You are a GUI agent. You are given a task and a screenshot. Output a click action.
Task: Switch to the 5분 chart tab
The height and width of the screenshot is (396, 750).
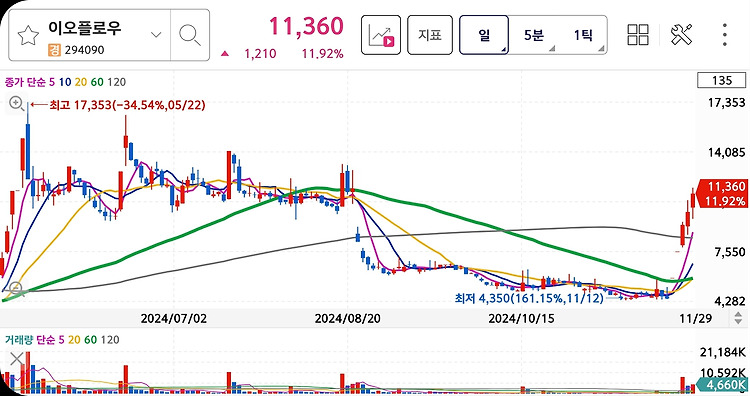pyautogui.click(x=533, y=35)
